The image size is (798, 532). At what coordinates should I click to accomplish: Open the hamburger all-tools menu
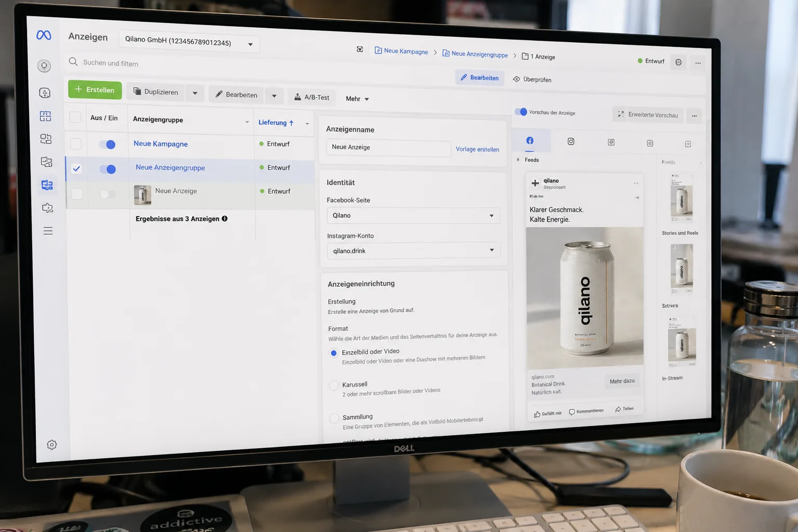pos(48,231)
